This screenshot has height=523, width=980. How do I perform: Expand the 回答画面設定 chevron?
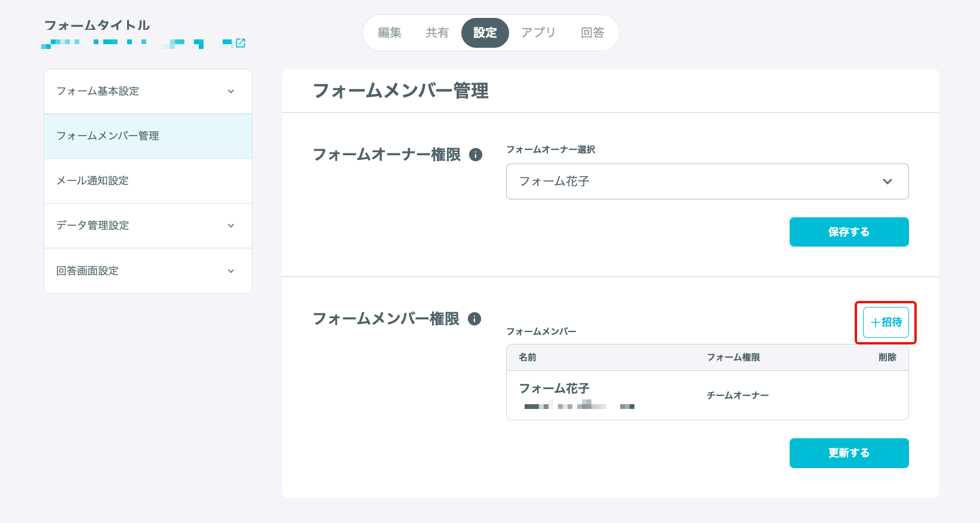(231, 271)
